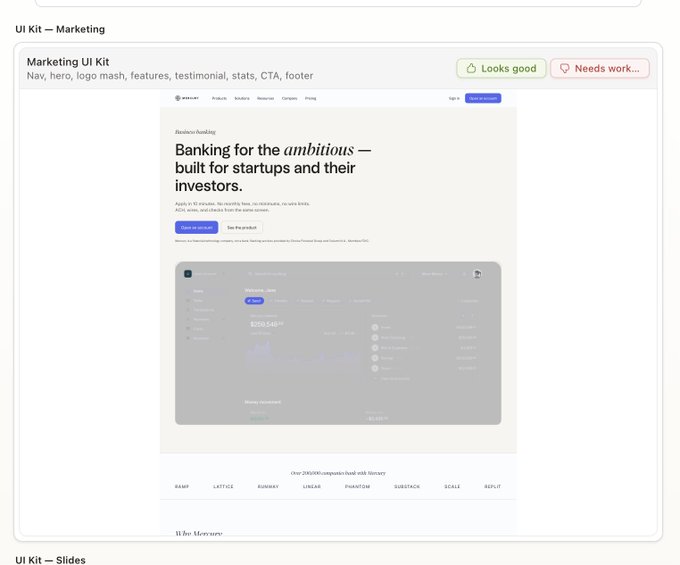
Task: Click the See the product button
Action: point(242,227)
